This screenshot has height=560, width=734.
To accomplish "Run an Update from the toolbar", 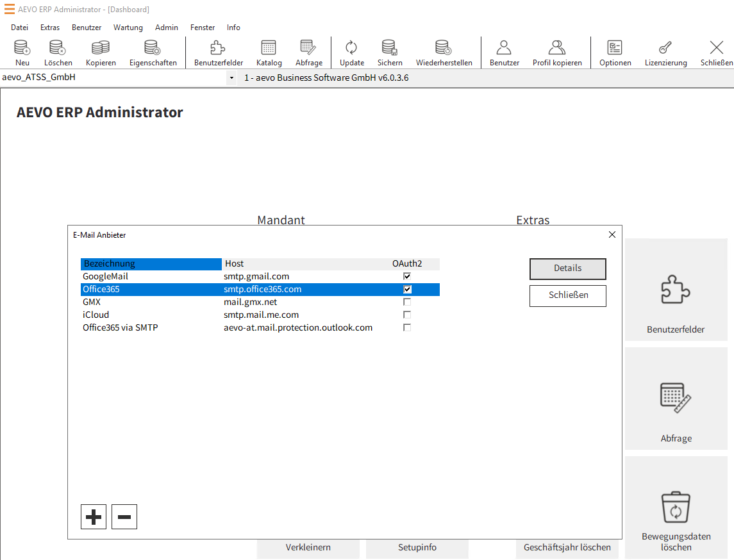I will [x=351, y=51].
